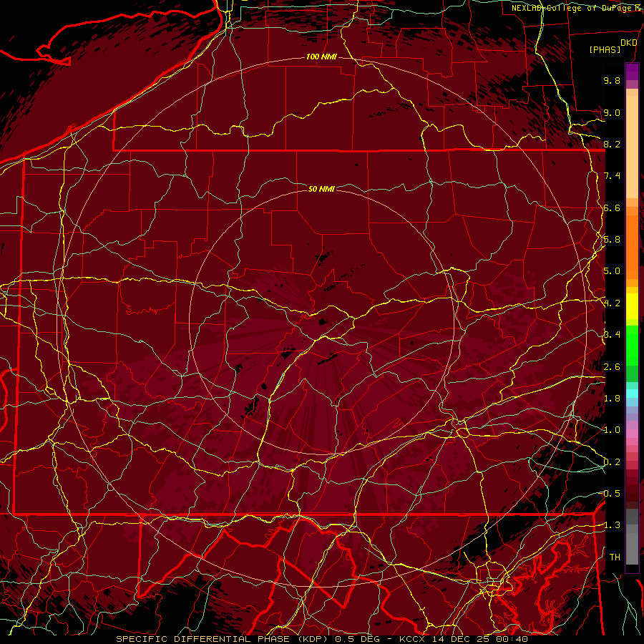Click the 50 NMI range ring label
644x644 pixels.
[x=321, y=189]
